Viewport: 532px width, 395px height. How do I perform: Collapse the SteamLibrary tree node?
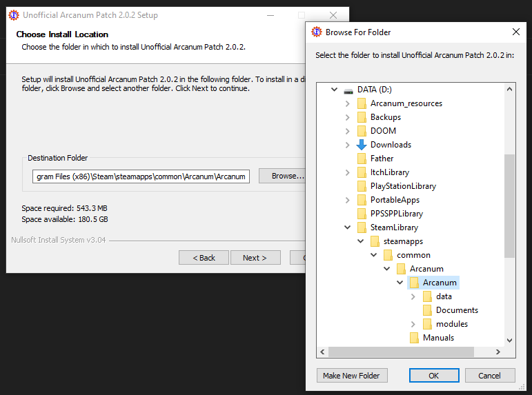pyautogui.click(x=347, y=227)
